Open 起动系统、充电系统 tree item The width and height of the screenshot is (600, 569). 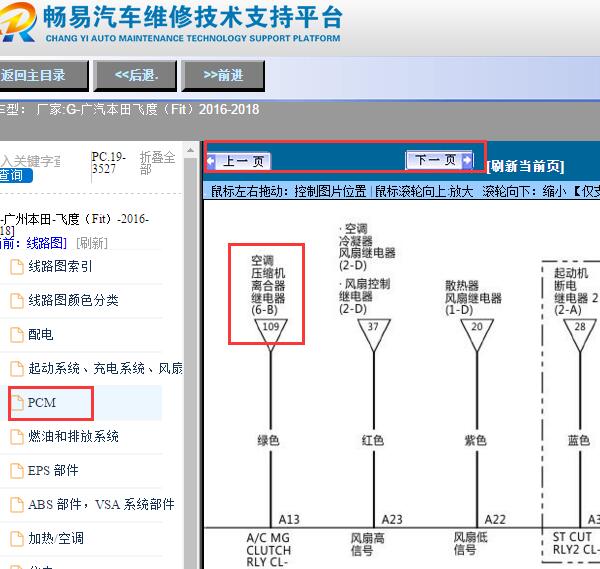[105, 368]
